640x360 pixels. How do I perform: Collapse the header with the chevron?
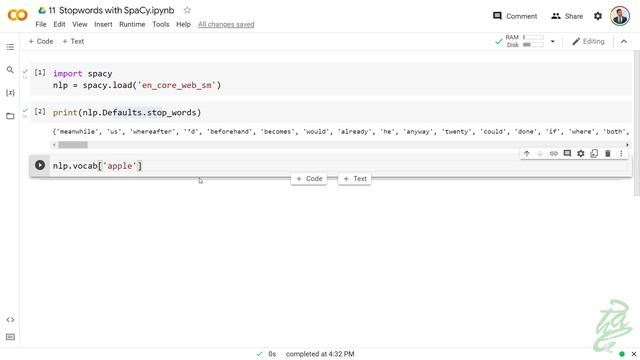[x=624, y=41]
